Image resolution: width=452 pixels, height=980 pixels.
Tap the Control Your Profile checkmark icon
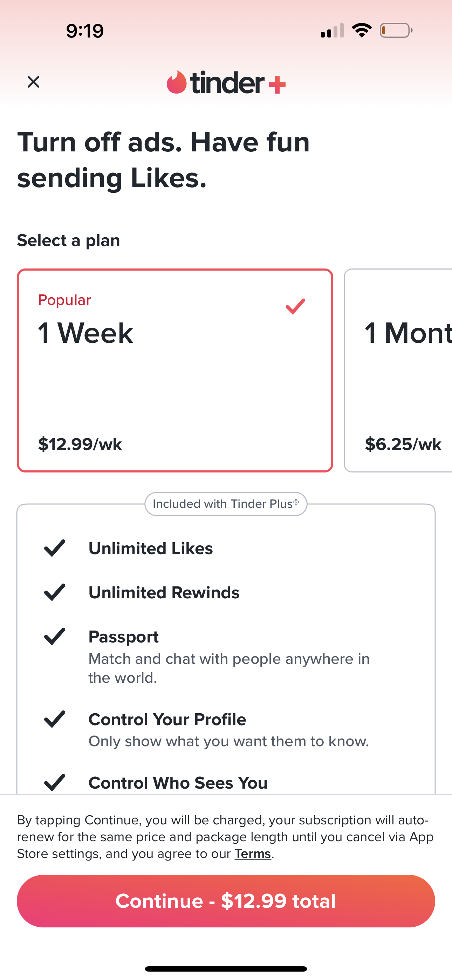[x=55, y=719]
